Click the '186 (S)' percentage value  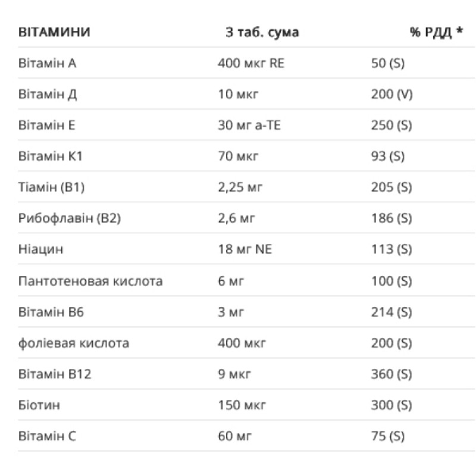coord(391,218)
